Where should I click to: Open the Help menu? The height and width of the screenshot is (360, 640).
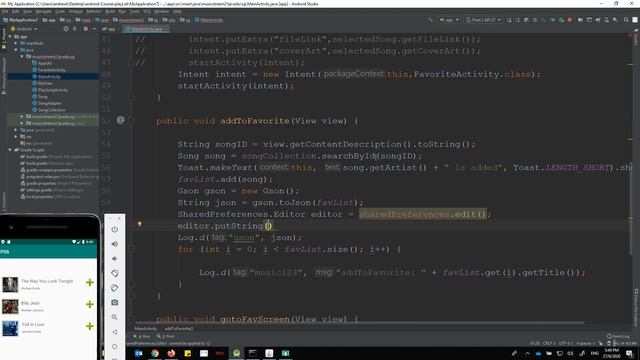tap(177, 11)
